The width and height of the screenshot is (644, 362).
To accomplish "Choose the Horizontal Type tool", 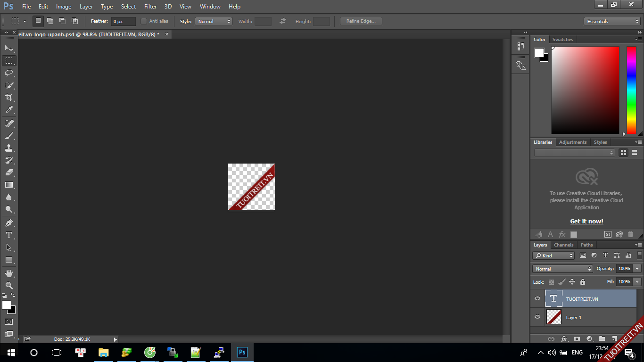I will coord(9,235).
